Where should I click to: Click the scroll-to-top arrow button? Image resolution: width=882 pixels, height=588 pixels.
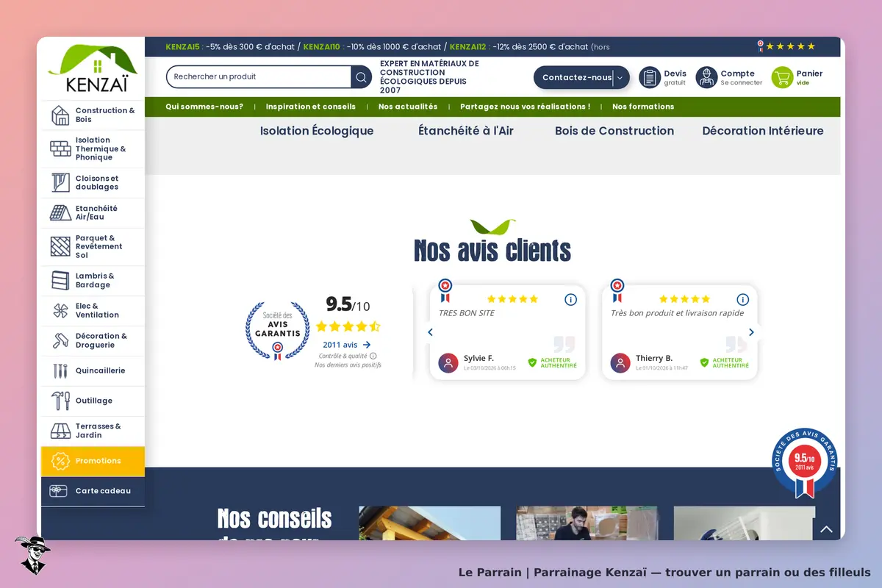826,529
